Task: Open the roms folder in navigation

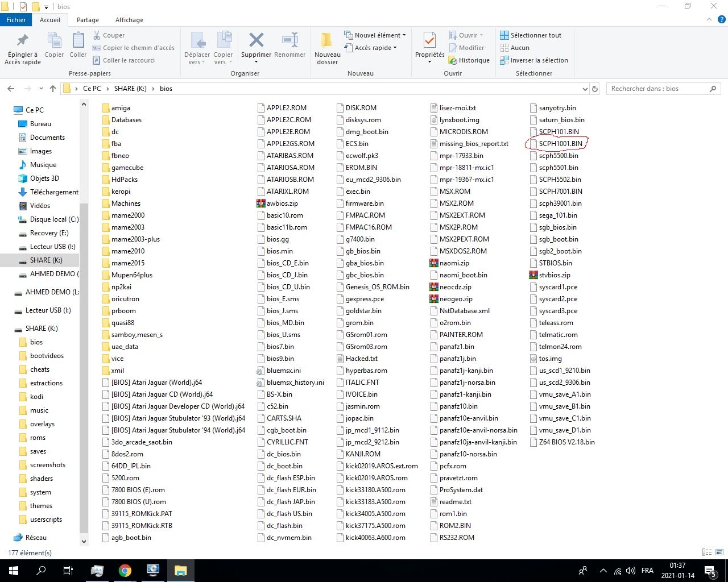Action: (x=38, y=438)
